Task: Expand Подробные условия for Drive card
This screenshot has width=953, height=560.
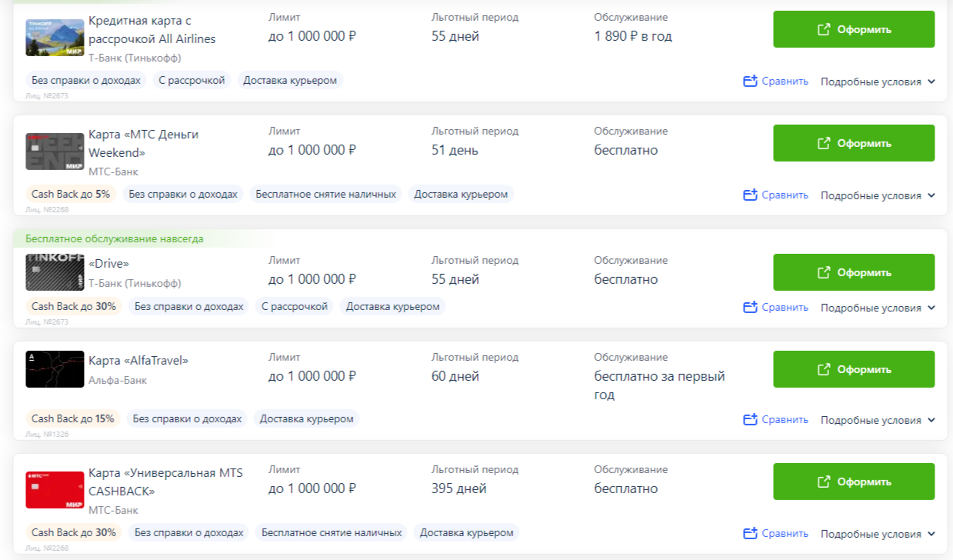Action: click(x=878, y=308)
